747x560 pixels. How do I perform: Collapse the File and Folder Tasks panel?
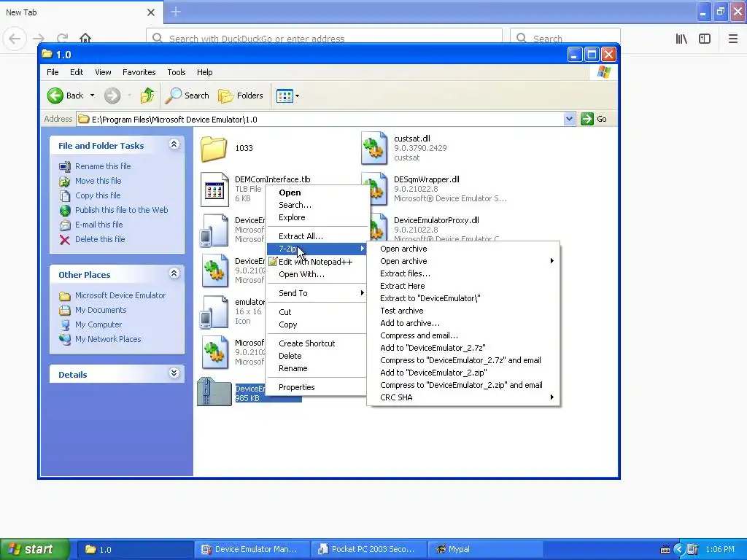point(174,144)
